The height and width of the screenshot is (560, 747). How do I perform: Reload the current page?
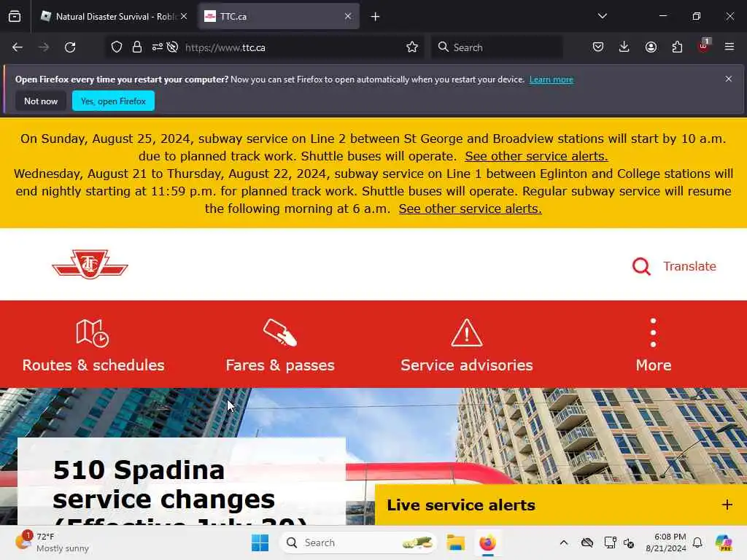(x=70, y=47)
